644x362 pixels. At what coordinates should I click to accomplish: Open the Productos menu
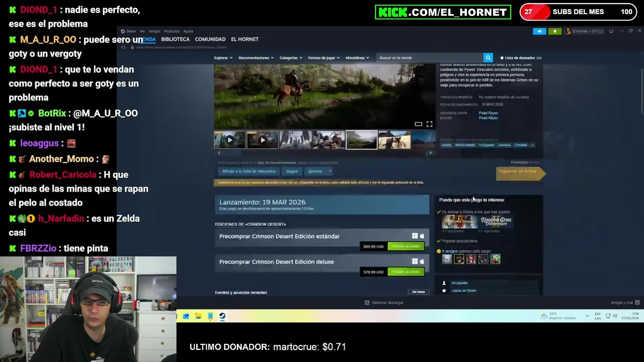point(172,31)
